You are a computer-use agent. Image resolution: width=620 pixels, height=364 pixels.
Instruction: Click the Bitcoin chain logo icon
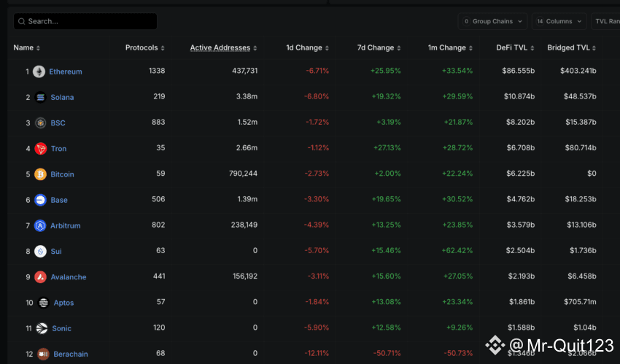40,174
